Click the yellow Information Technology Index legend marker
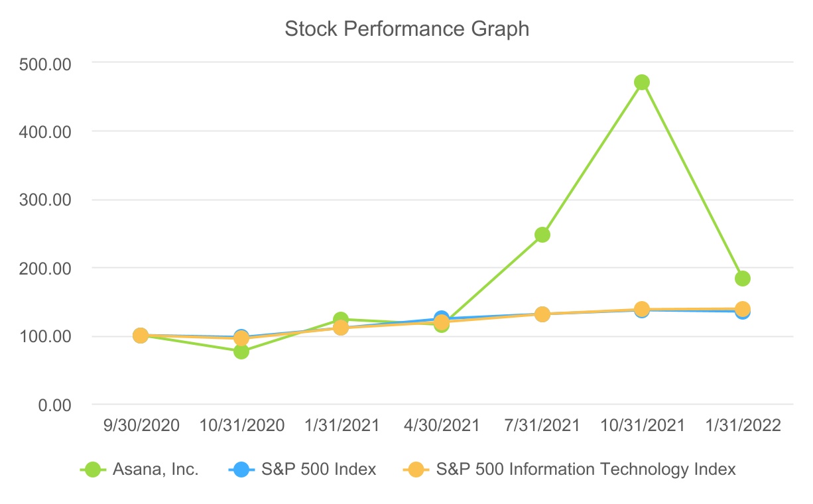 419,470
